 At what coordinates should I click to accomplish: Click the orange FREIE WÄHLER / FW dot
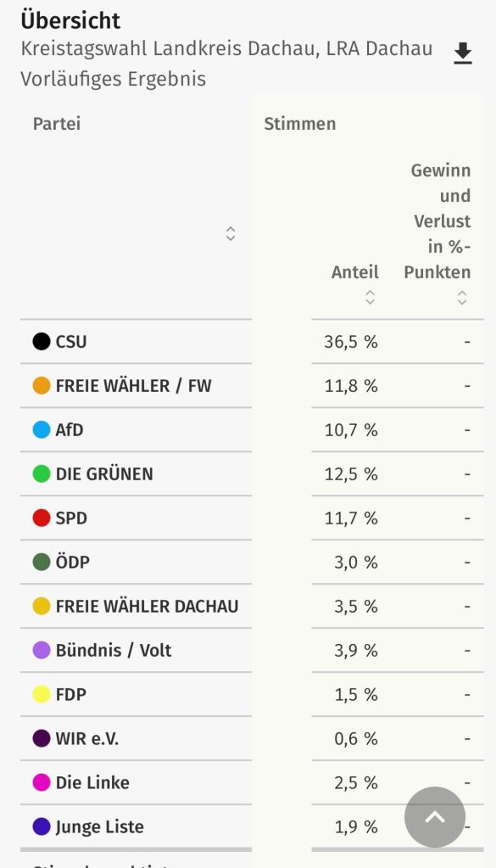[x=42, y=386]
